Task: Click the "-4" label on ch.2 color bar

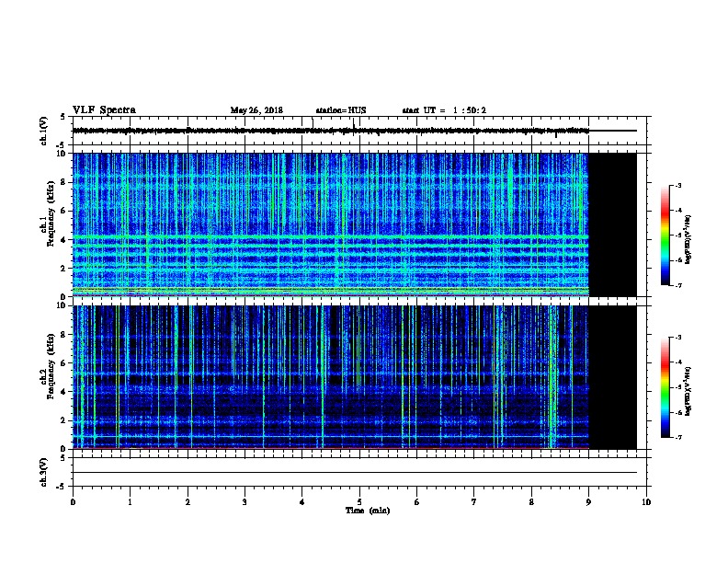Action: point(677,362)
